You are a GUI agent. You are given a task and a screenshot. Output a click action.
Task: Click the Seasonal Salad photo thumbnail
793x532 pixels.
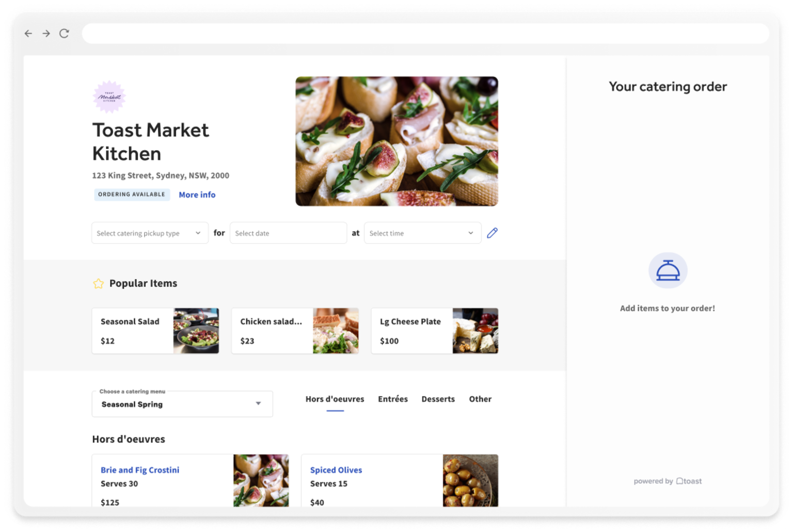click(x=196, y=331)
